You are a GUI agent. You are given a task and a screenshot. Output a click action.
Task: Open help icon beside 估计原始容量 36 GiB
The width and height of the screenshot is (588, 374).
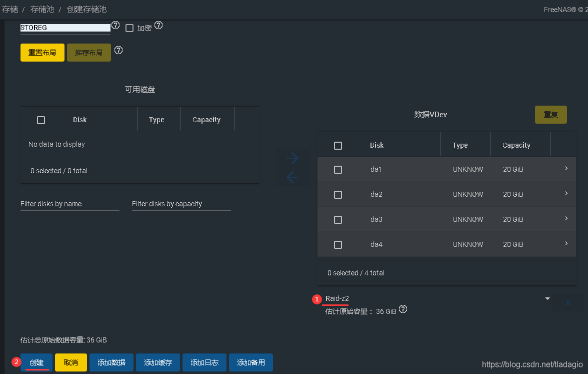pyautogui.click(x=403, y=309)
